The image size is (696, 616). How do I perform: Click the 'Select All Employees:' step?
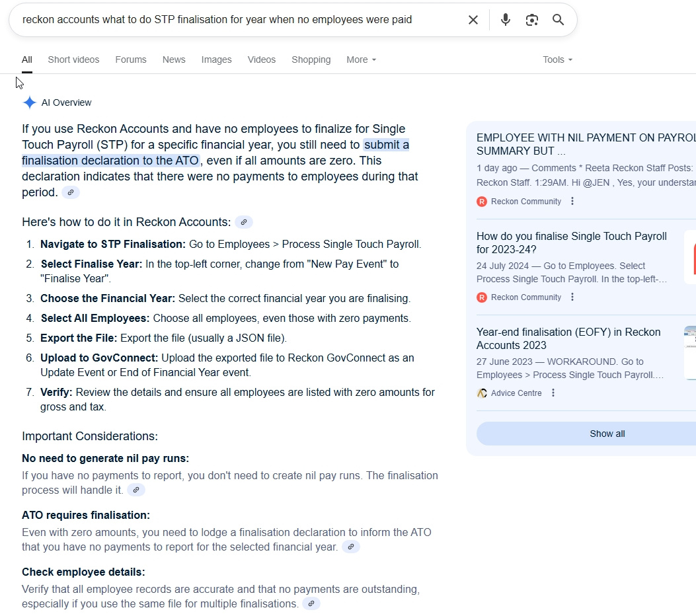[95, 318]
